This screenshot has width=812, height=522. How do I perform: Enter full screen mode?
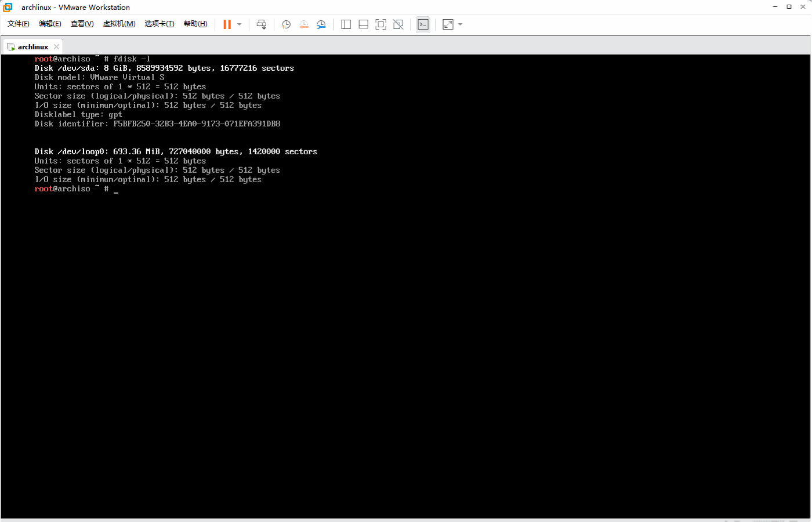pyautogui.click(x=380, y=24)
